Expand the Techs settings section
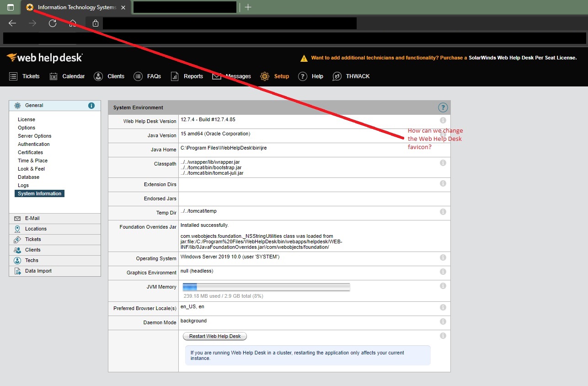588x386 pixels. click(x=55, y=261)
